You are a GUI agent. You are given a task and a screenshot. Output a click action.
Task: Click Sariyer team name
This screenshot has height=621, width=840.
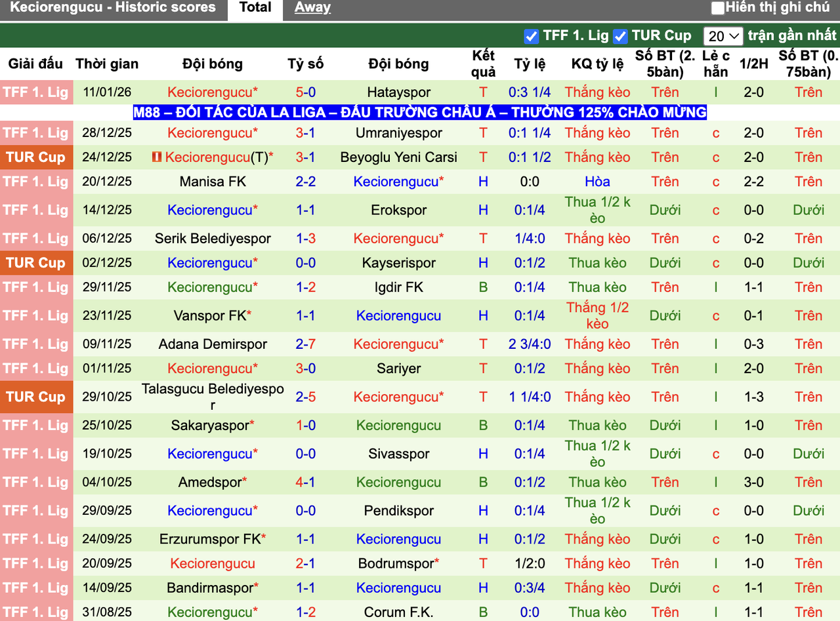click(x=398, y=369)
